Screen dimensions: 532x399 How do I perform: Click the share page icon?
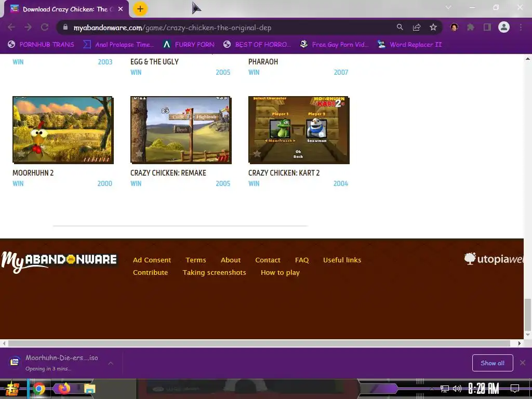pyautogui.click(x=417, y=28)
